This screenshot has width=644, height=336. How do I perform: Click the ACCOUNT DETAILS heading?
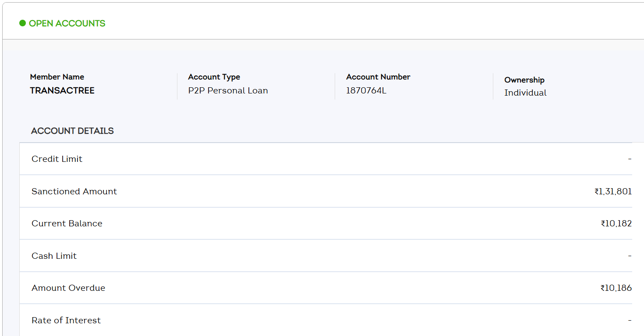pos(72,131)
